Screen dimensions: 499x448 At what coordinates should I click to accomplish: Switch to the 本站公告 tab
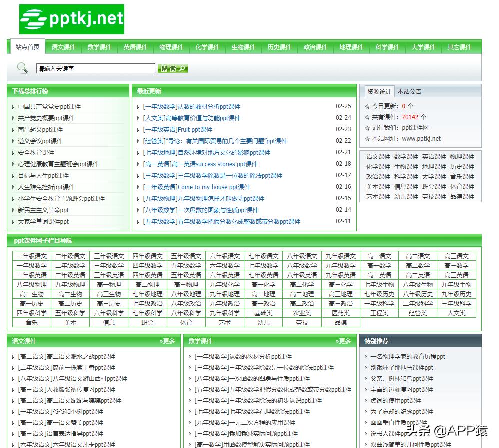point(409,91)
